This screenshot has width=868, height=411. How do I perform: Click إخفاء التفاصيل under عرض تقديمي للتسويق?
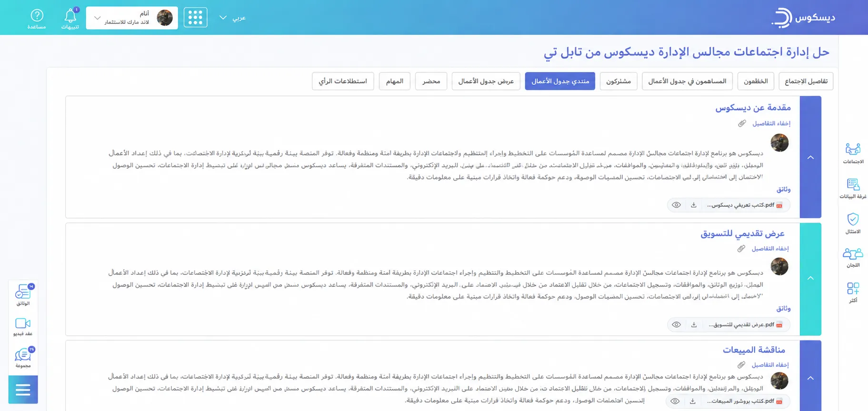tap(770, 249)
